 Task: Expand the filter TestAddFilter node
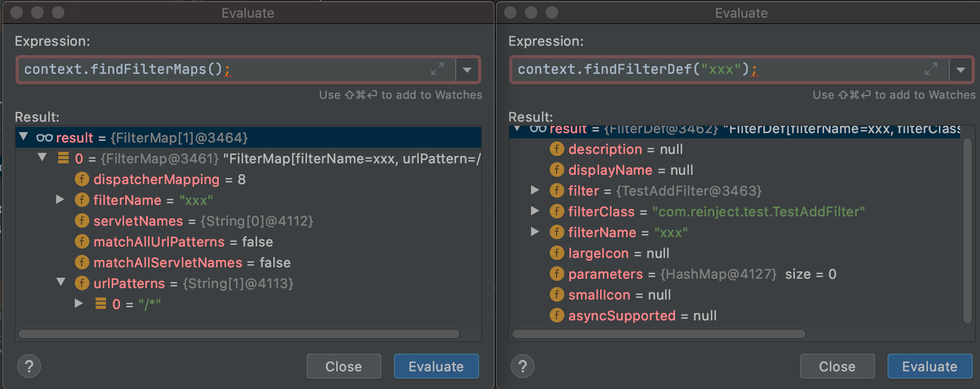tap(535, 190)
